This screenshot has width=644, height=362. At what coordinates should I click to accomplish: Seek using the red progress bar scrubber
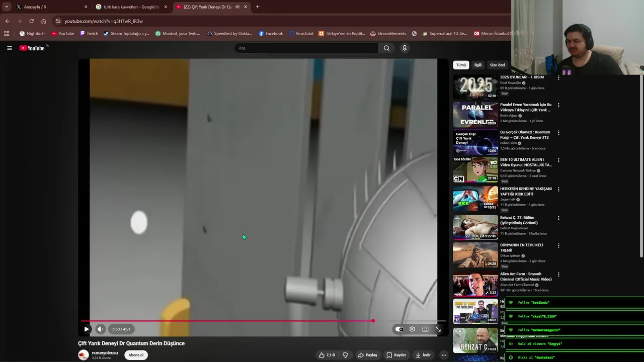tap(373, 321)
